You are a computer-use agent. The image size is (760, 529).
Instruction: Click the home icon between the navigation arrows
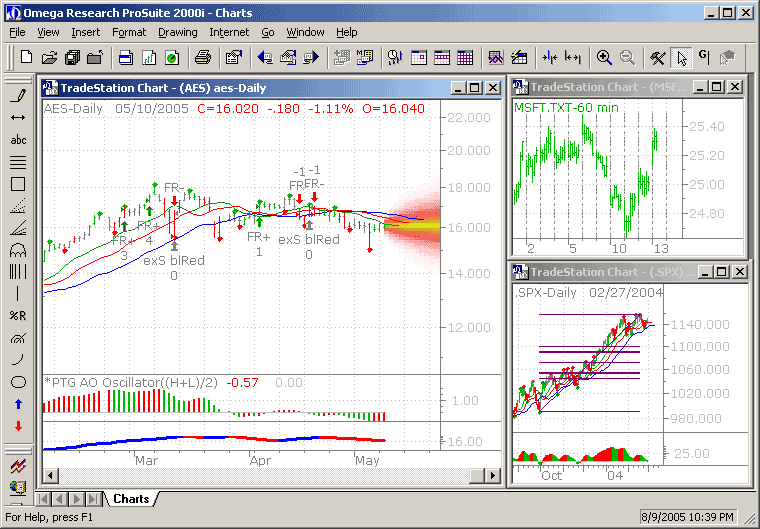pos(288,58)
